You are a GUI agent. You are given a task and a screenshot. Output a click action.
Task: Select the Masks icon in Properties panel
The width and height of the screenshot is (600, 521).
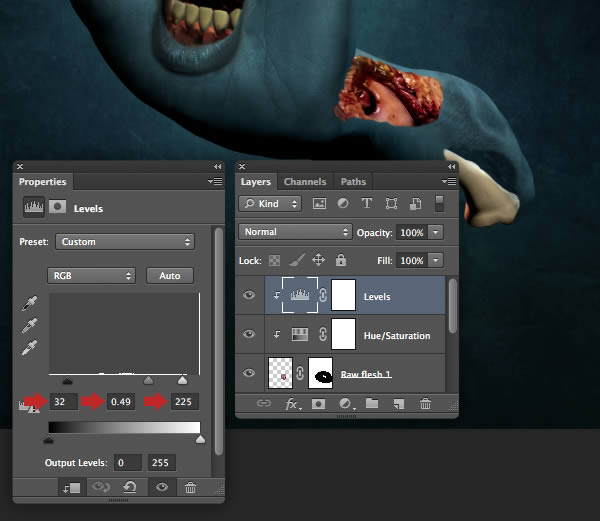pyautogui.click(x=57, y=207)
